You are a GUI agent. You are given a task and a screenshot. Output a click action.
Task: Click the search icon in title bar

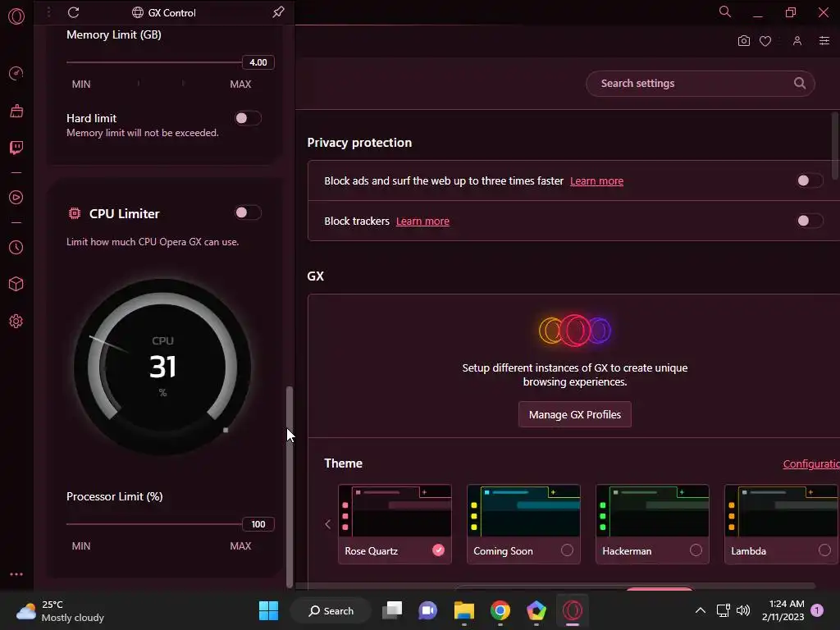click(725, 11)
